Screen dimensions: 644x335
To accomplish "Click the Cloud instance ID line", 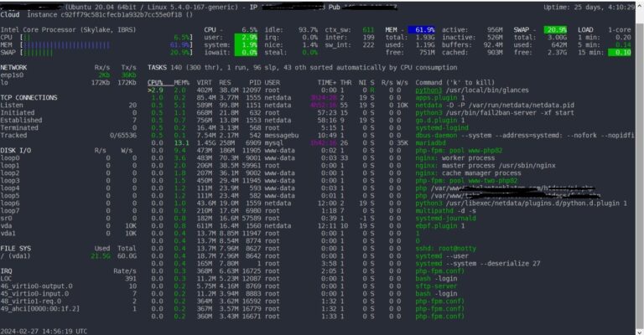I will coord(96,15).
